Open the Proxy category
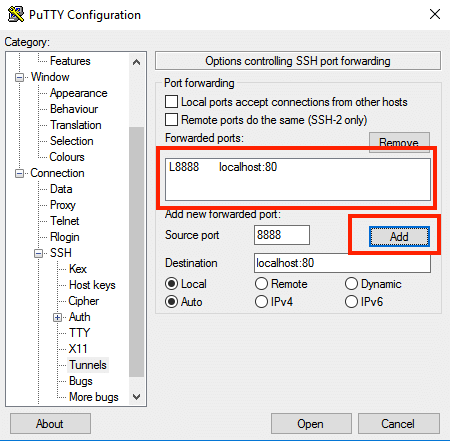This screenshot has height=441, width=450. 63,205
